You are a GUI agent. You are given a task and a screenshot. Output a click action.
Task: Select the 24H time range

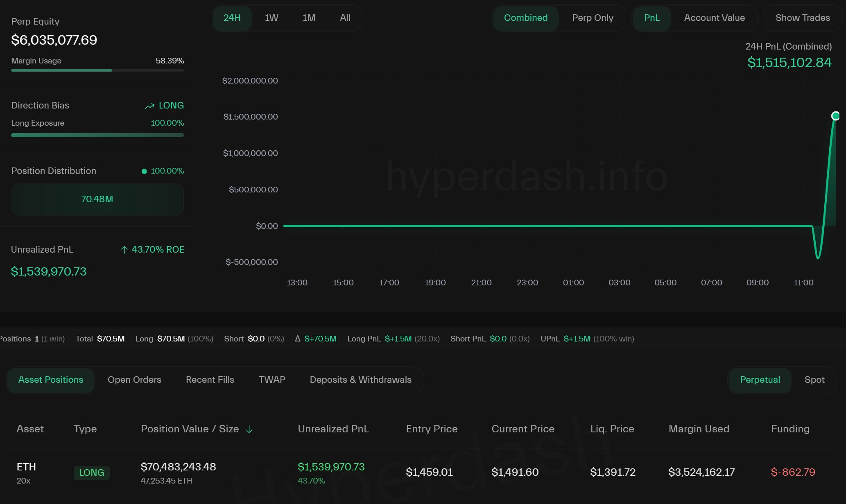click(x=232, y=18)
